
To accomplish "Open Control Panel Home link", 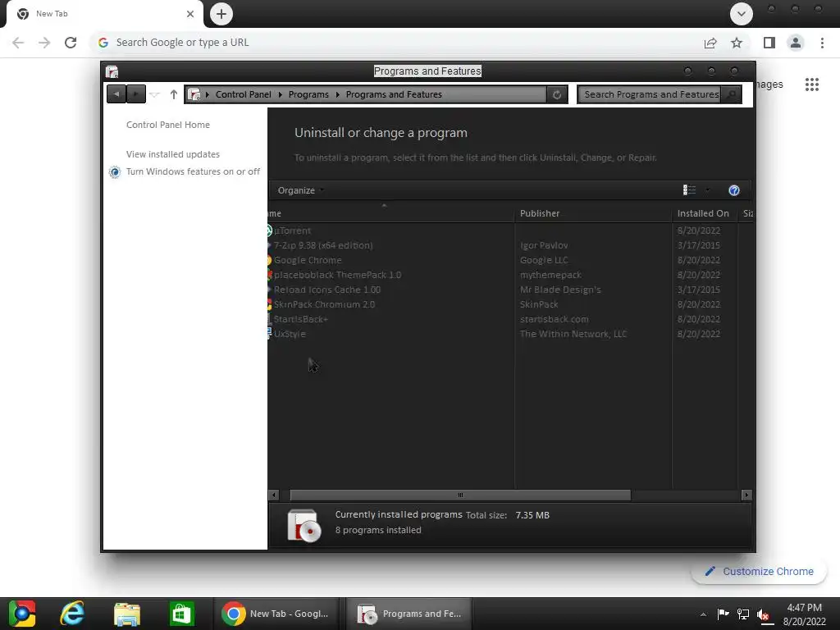I will (167, 125).
